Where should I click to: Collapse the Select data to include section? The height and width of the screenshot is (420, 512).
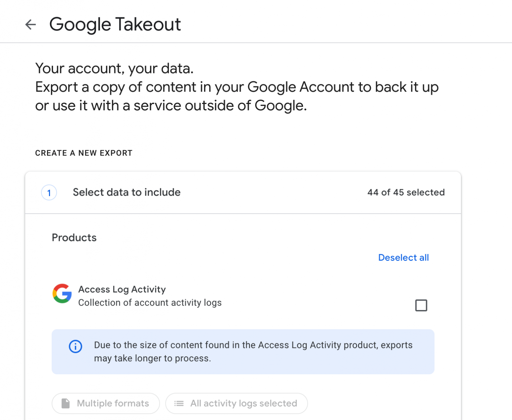pyautogui.click(x=243, y=193)
